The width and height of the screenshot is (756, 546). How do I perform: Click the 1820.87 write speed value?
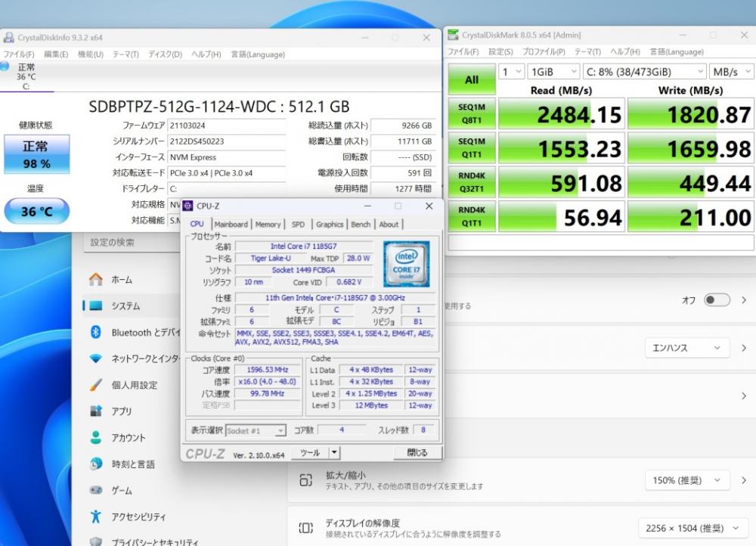691,114
